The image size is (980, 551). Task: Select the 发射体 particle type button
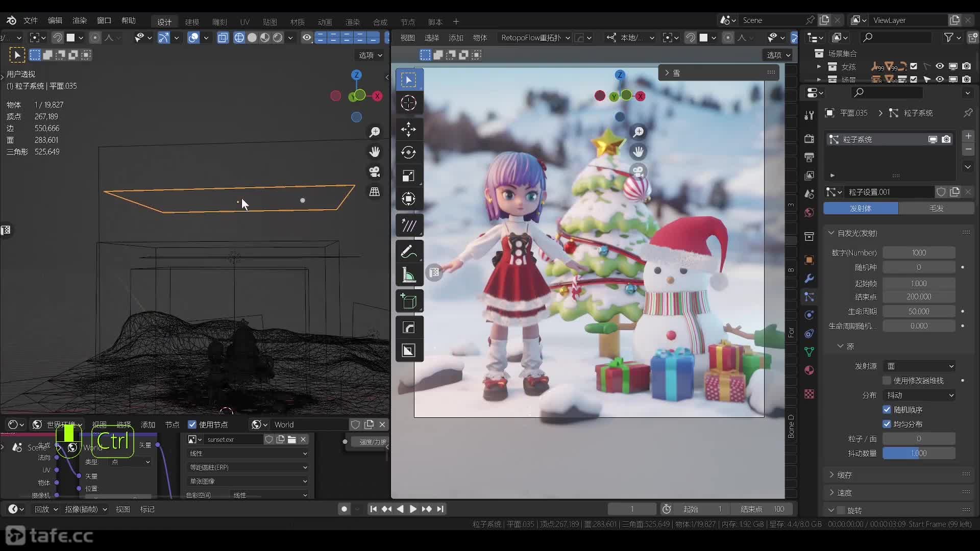861,208
